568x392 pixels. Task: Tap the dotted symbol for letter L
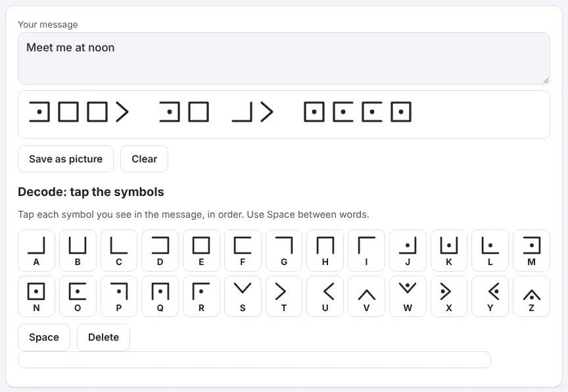490,251
